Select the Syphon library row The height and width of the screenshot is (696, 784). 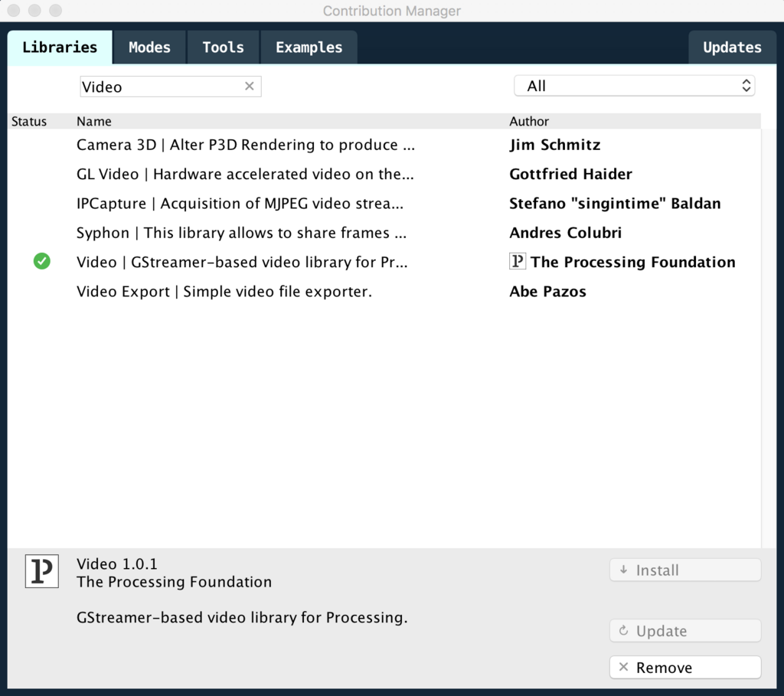point(384,233)
